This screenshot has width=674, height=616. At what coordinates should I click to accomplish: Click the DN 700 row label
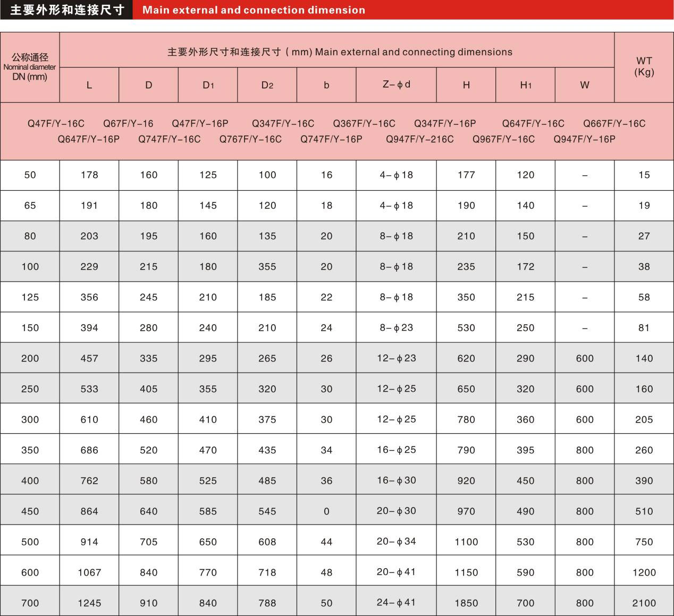30,603
